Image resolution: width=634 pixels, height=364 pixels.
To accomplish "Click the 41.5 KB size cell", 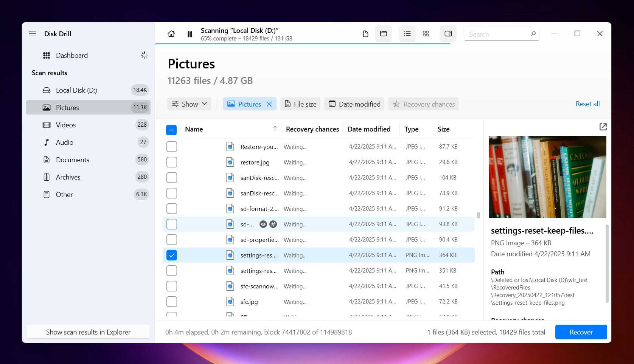I will point(448,286).
